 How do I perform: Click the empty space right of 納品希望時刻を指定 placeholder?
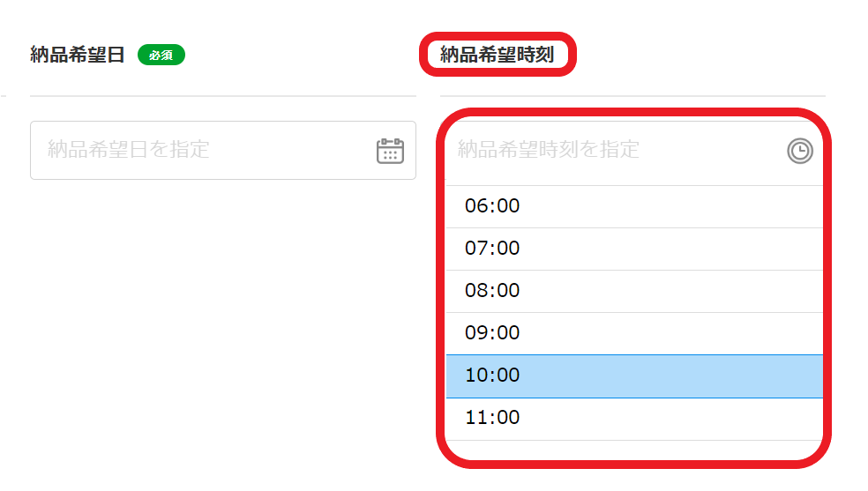click(713, 151)
